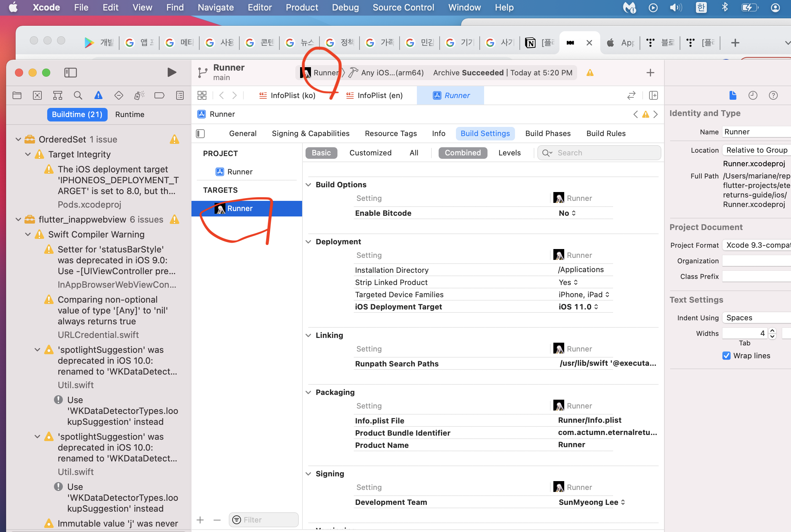Open iOS Deployment Target dropdown

(x=578, y=307)
